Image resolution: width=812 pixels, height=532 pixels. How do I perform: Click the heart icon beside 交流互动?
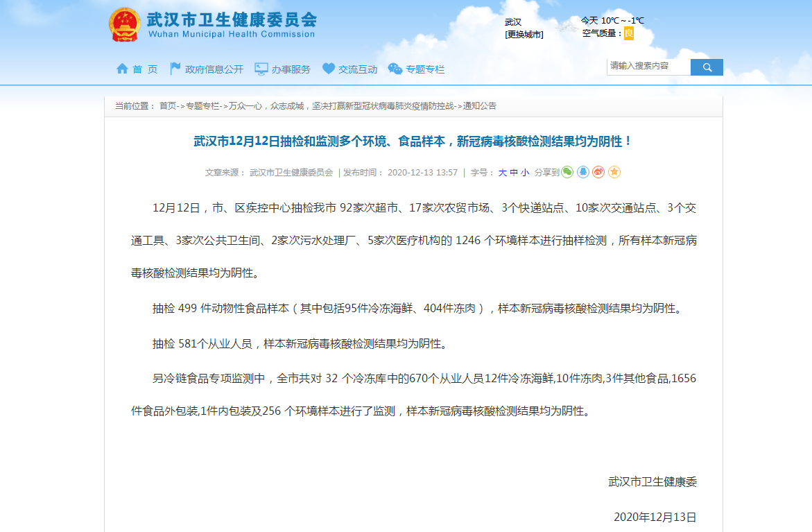pos(328,69)
